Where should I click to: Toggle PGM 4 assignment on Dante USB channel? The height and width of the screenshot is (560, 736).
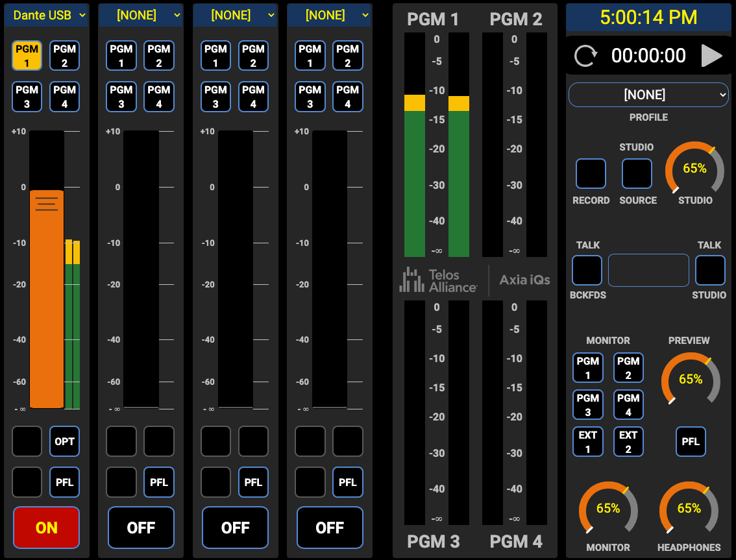tap(64, 97)
